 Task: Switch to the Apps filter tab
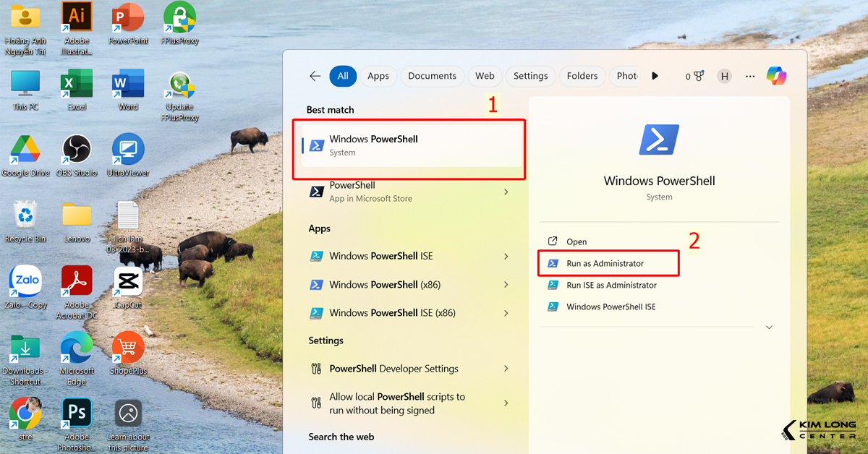[x=378, y=76]
